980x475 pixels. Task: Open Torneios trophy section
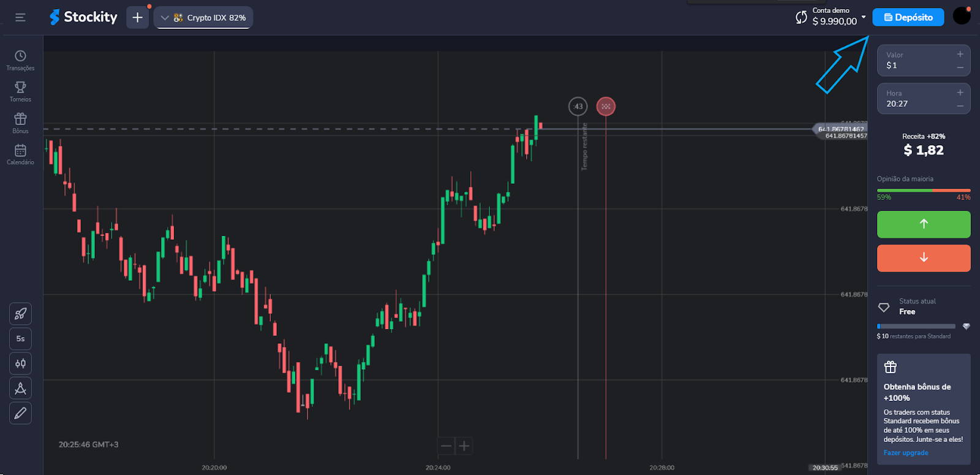click(x=20, y=91)
